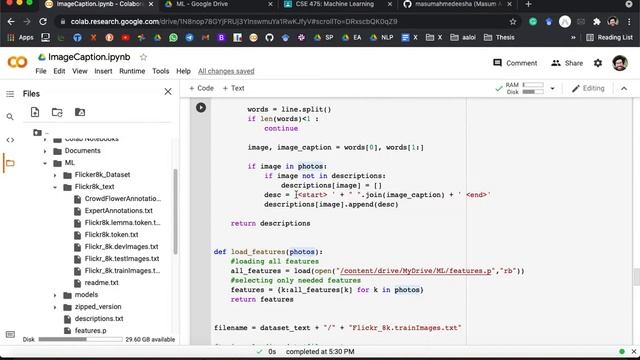This screenshot has height=360, width=640.
Task: Open the Tools menu
Action: click(x=160, y=71)
